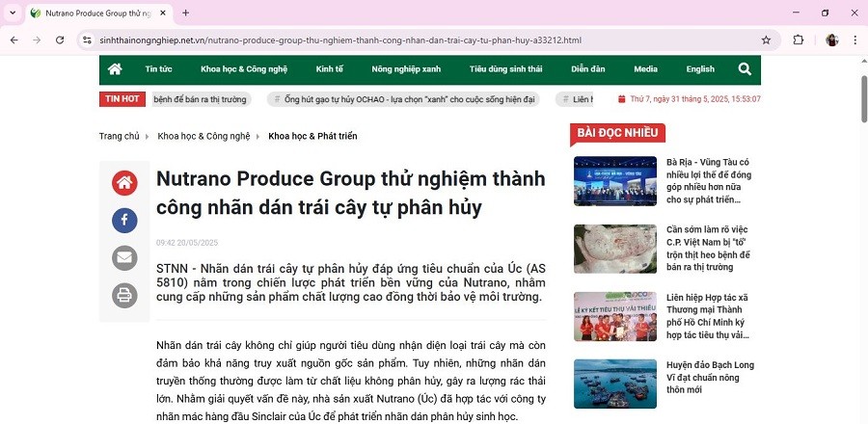Open Huyện đảo Bạch Long Vĩ thumbnail
The width and height of the screenshot is (868, 424).
tap(615, 384)
